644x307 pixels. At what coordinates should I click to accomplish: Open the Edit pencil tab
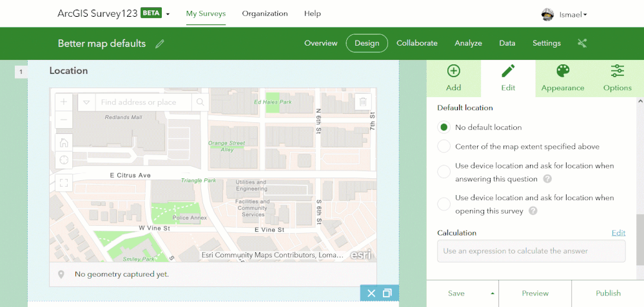click(508, 79)
